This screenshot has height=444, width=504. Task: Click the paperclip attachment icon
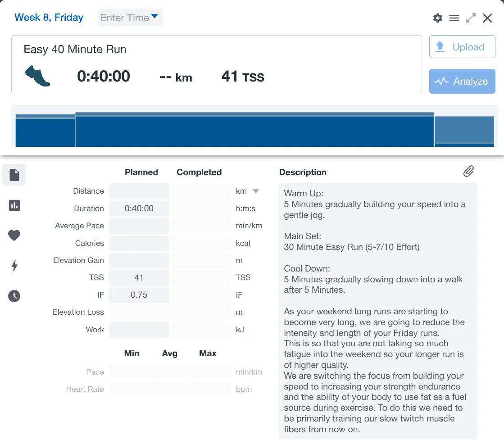click(x=468, y=171)
